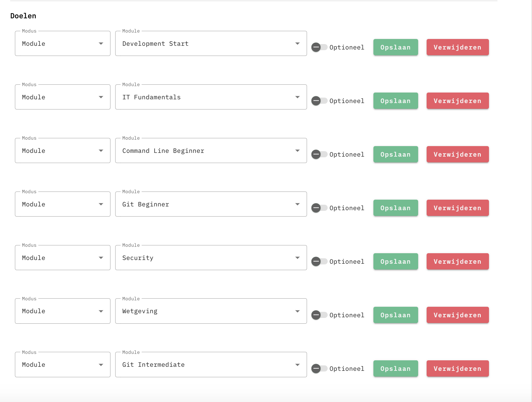Viewport: 532px width, 402px height.
Task: Open Modus dropdown in Command Line Beginner row
Action: 63,150
